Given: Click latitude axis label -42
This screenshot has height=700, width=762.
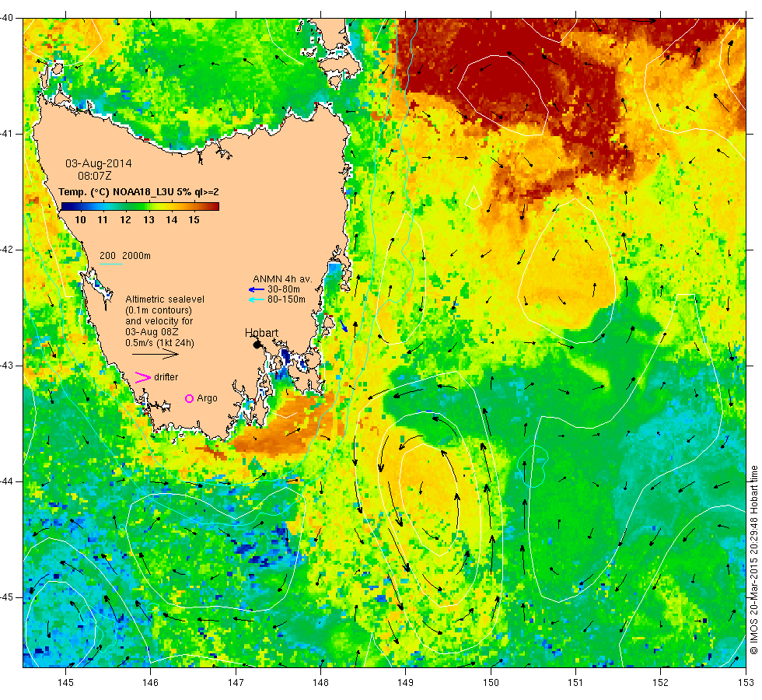Looking at the screenshot, I should pyautogui.click(x=6, y=250).
